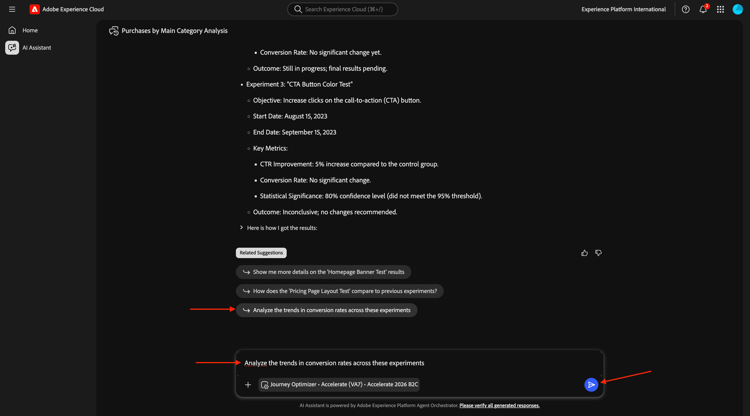Click the Experiment 3 'CTA Button Color Test' heading
Image resolution: width=750 pixels, height=416 pixels.
point(299,84)
